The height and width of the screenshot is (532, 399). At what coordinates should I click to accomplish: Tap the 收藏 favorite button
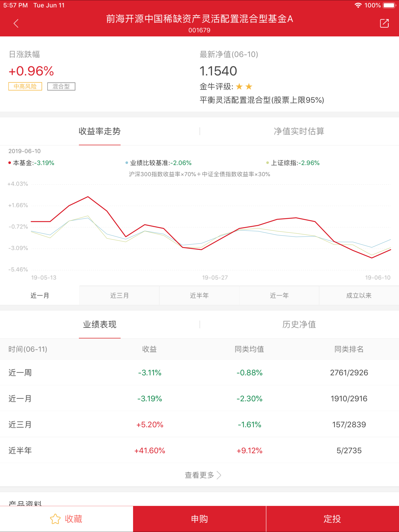[x=66, y=519]
